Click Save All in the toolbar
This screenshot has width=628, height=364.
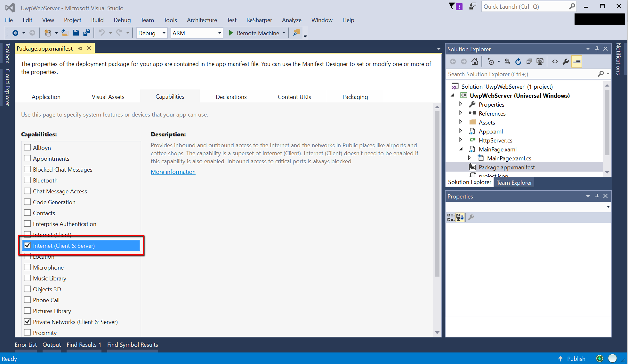[86, 33]
